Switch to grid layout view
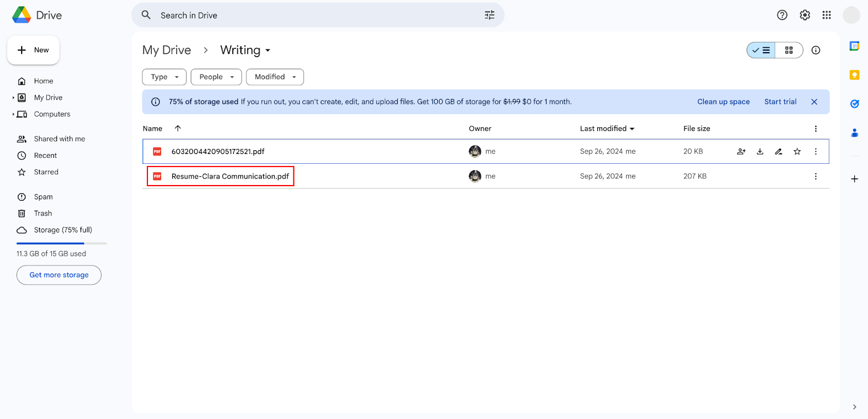Viewport: 868px width, 419px height. [789, 50]
